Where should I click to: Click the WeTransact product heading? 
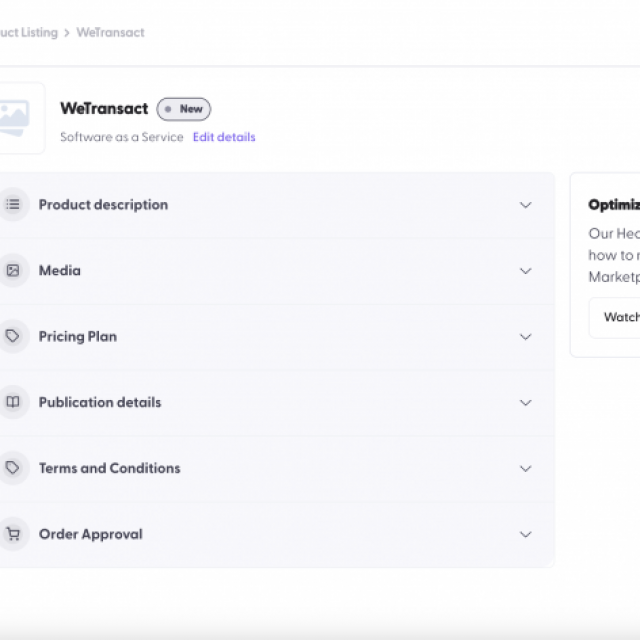tap(104, 109)
